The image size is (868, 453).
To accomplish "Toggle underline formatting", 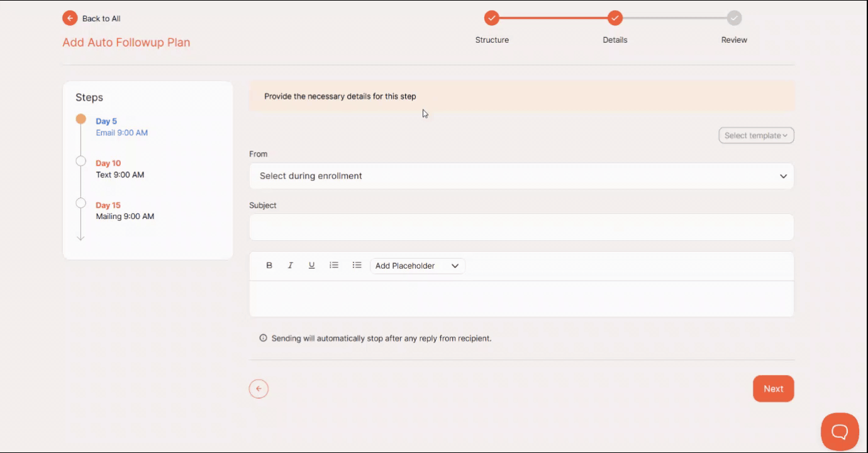I will [x=311, y=266].
